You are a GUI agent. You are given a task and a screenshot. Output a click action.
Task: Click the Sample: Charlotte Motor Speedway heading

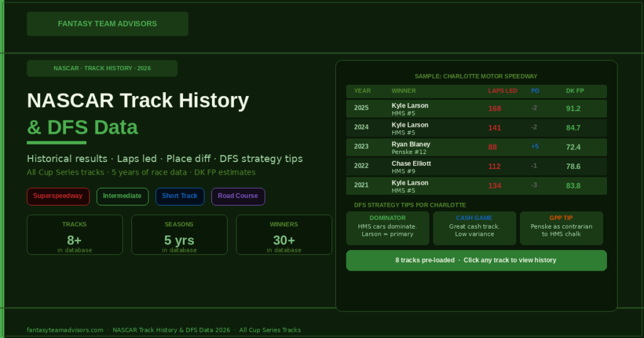pyautogui.click(x=476, y=76)
